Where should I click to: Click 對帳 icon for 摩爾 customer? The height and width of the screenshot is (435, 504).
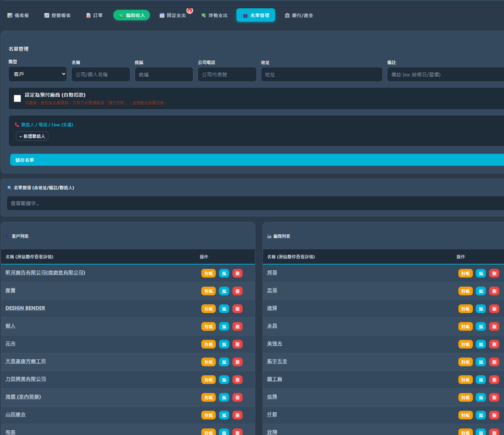pos(209,291)
